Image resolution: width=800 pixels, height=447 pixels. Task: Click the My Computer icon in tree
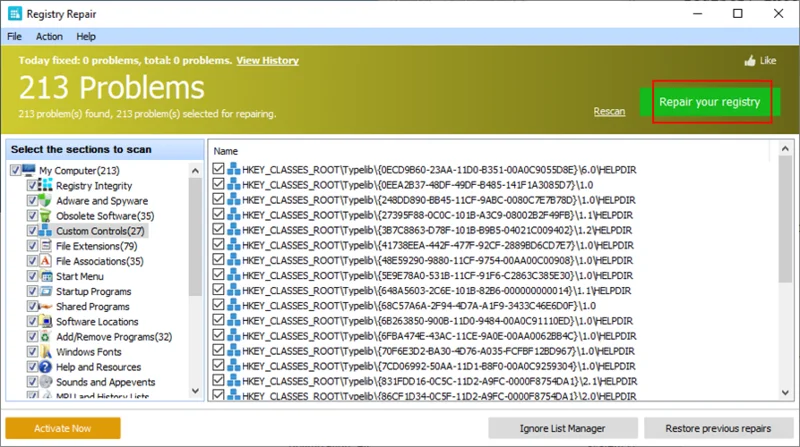[29, 170]
